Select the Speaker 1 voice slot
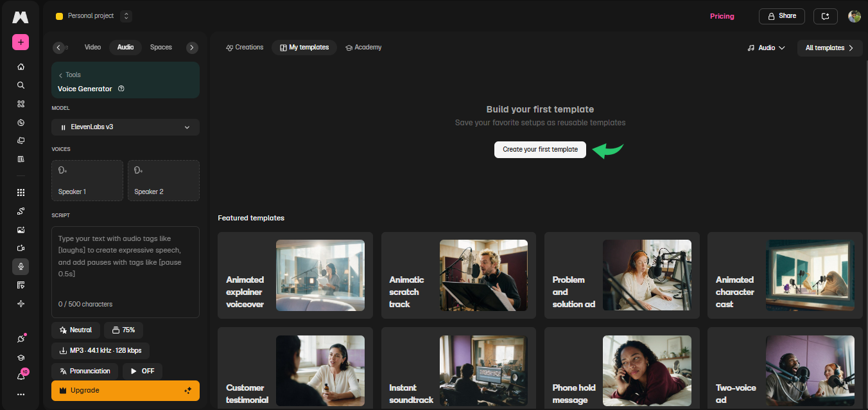This screenshot has height=410, width=868. pos(87,181)
